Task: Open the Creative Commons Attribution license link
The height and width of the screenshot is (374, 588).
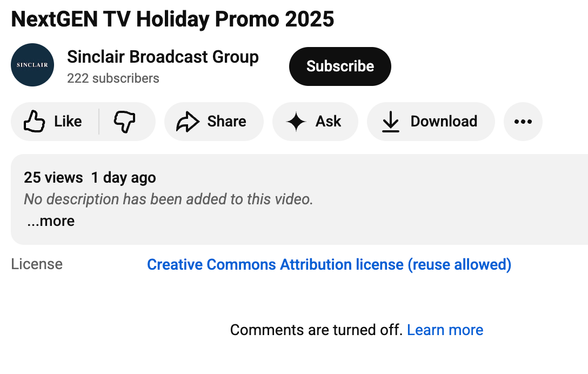Action: pyautogui.click(x=329, y=264)
